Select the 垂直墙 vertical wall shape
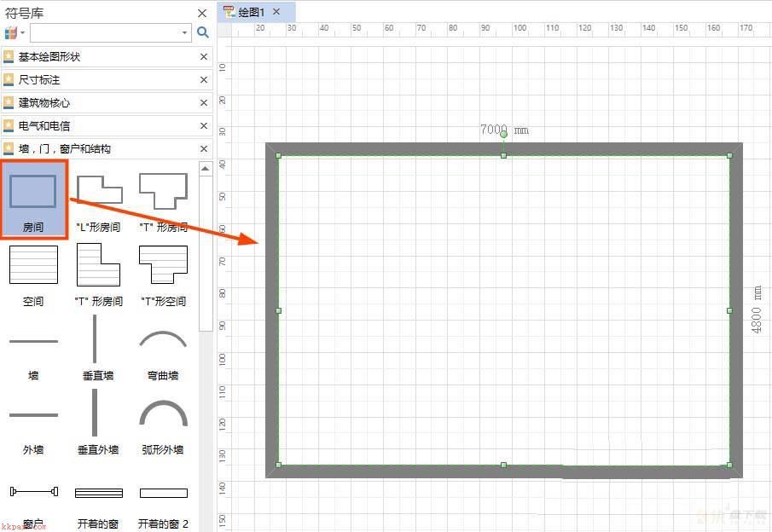772x532 pixels. (98, 350)
